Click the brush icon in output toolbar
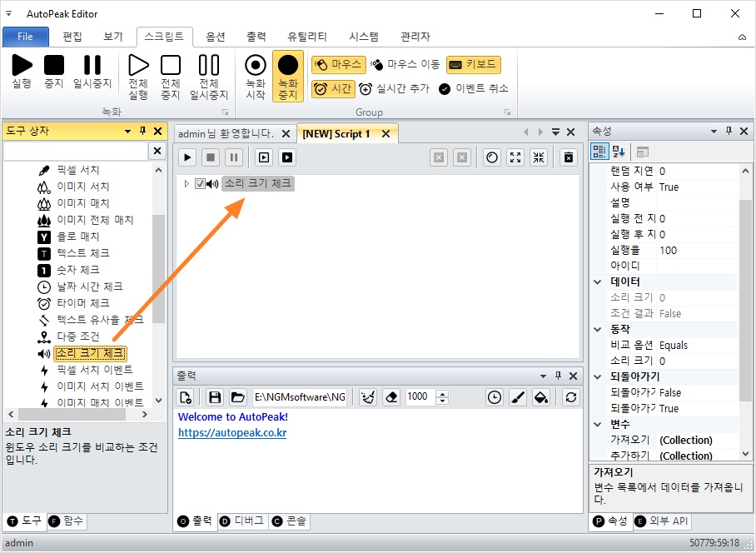This screenshot has height=553, width=756. (x=518, y=397)
